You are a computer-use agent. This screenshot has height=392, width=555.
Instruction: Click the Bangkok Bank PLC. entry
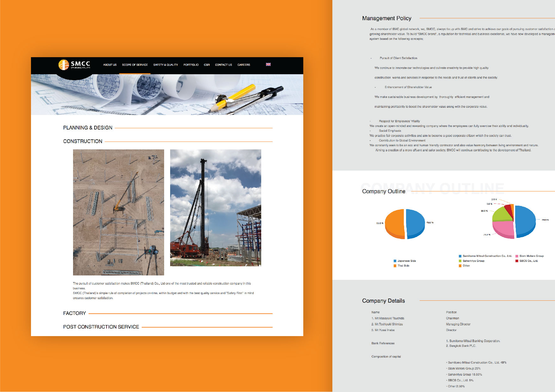click(461, 346)
